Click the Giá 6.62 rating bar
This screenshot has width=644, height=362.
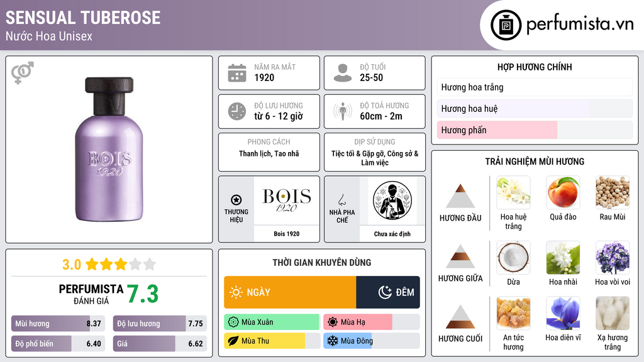tap(160, 344)
